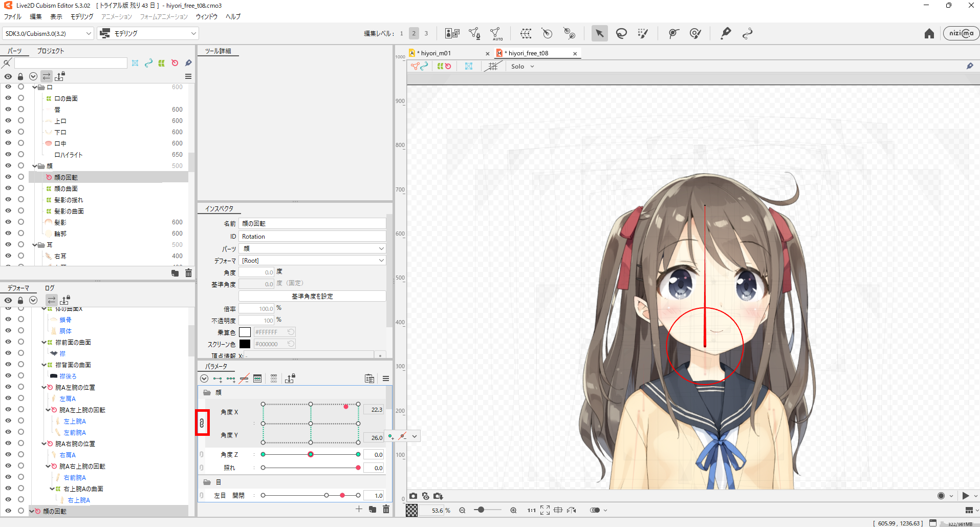Switch to the ログ tab
This screenshot has height=527, width=980.
click(50, 288)
